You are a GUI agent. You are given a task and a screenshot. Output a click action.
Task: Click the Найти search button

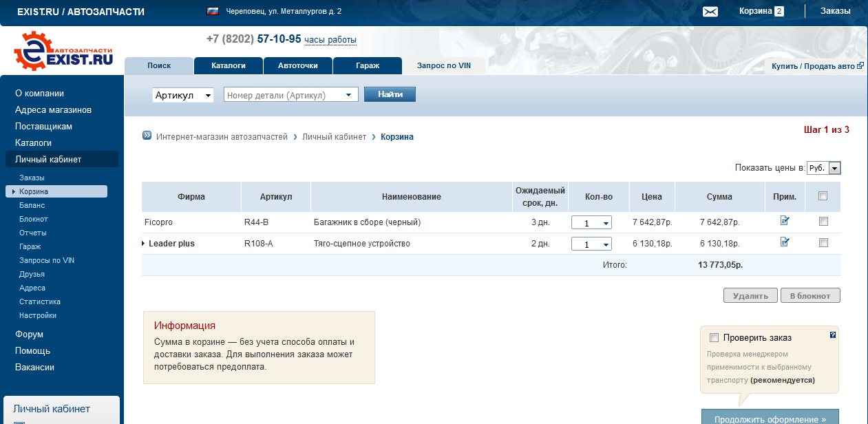(x=390, y=94)
